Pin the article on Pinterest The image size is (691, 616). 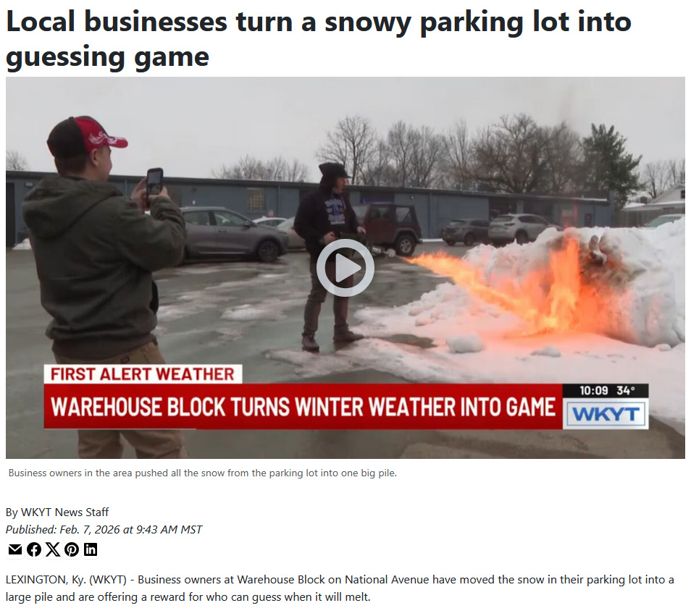click(x=72, y=549)
